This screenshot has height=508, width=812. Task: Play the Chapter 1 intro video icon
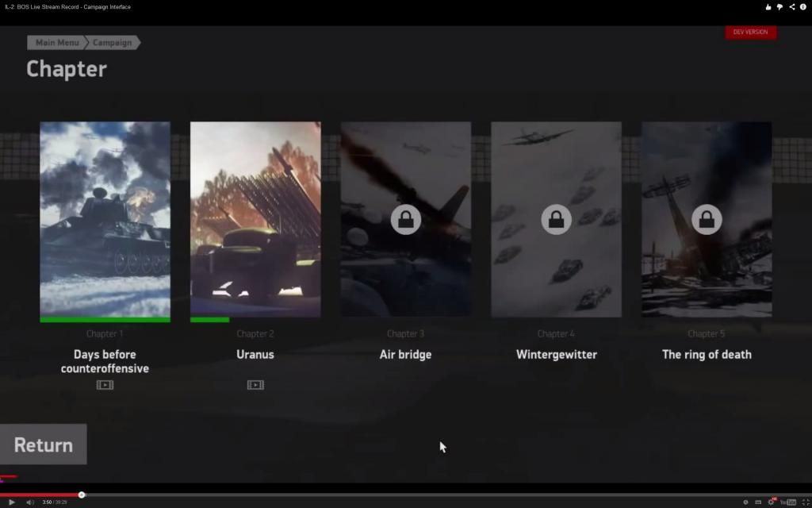pyautogui.click(x=105, y=385)
